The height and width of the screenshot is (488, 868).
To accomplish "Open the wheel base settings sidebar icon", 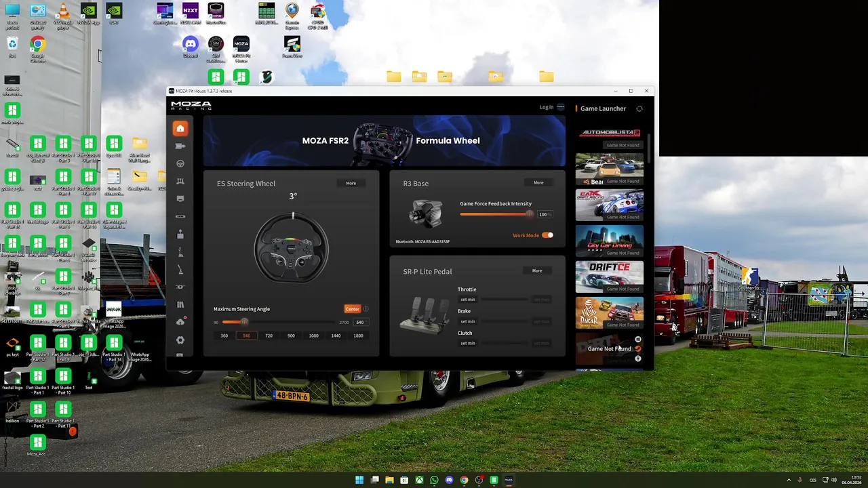I will pos(180,146).
